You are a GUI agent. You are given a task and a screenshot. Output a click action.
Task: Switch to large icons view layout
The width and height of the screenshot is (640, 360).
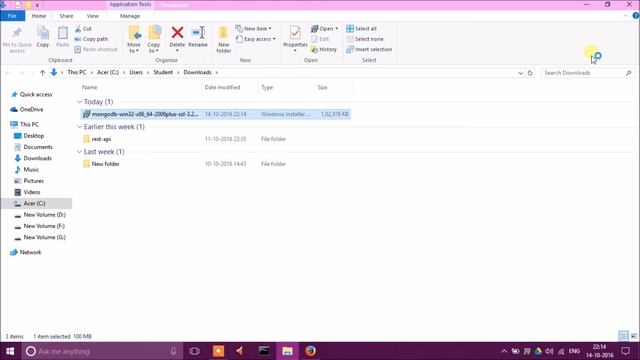tap(633, 336)
